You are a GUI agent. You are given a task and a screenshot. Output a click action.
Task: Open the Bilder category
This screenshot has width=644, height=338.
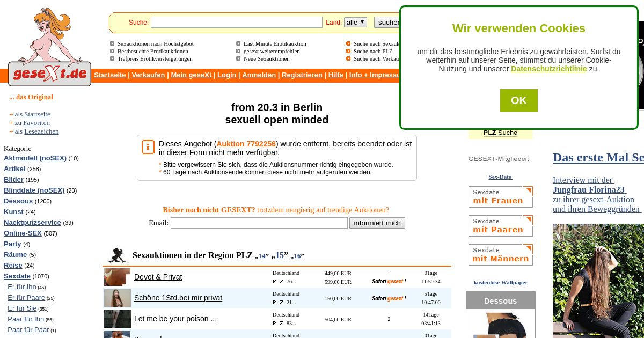pos(13,180)
